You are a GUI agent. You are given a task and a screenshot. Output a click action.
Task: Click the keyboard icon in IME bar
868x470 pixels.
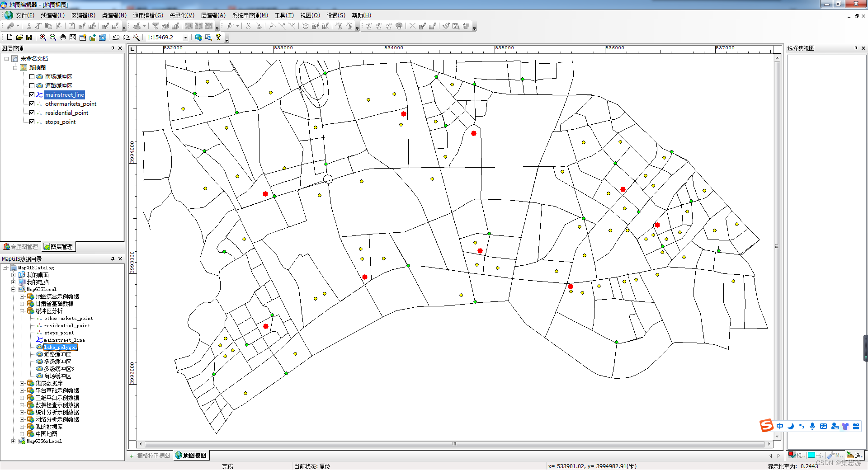pos(823,426)
